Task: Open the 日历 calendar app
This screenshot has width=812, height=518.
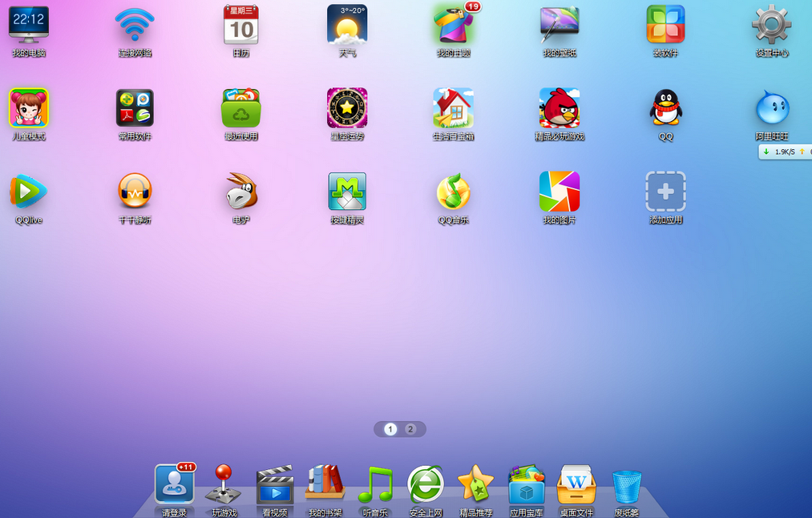Action: (x=240, y=24)
